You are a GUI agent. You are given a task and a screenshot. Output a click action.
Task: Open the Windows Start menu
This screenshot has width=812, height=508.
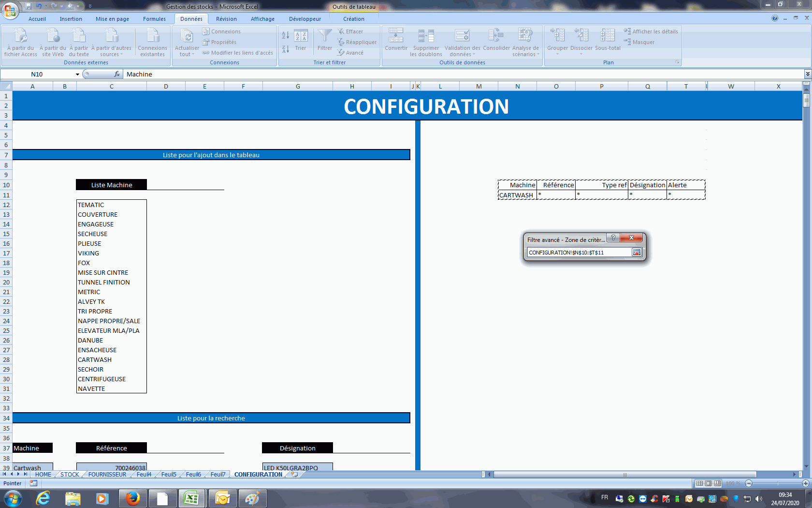(13, 498)
